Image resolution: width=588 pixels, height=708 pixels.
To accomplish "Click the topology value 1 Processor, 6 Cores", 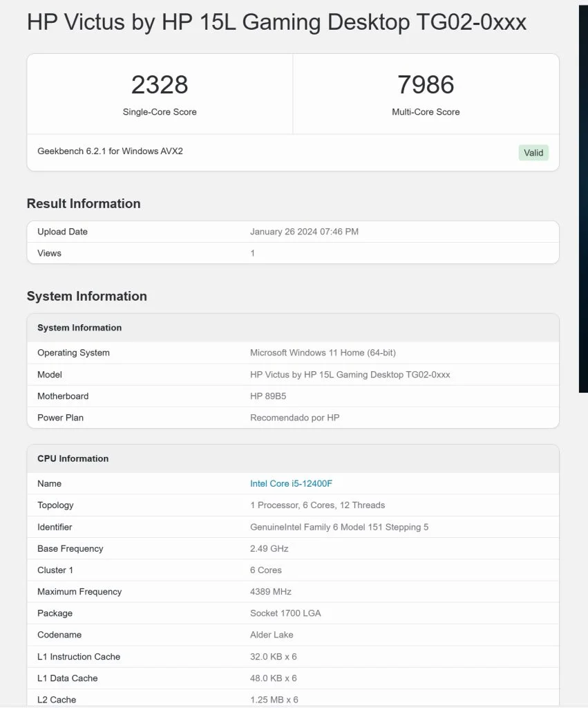I will pos(317,505).
